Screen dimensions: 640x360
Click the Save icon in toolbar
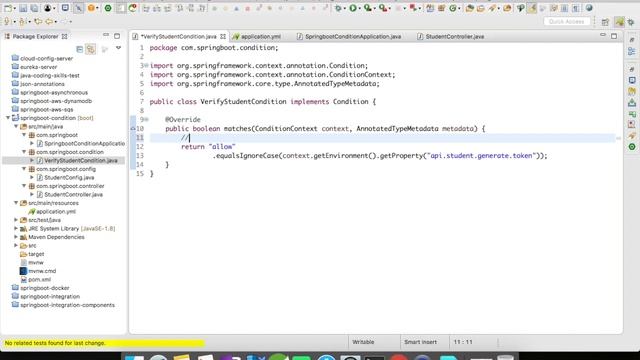click(23, 8)
